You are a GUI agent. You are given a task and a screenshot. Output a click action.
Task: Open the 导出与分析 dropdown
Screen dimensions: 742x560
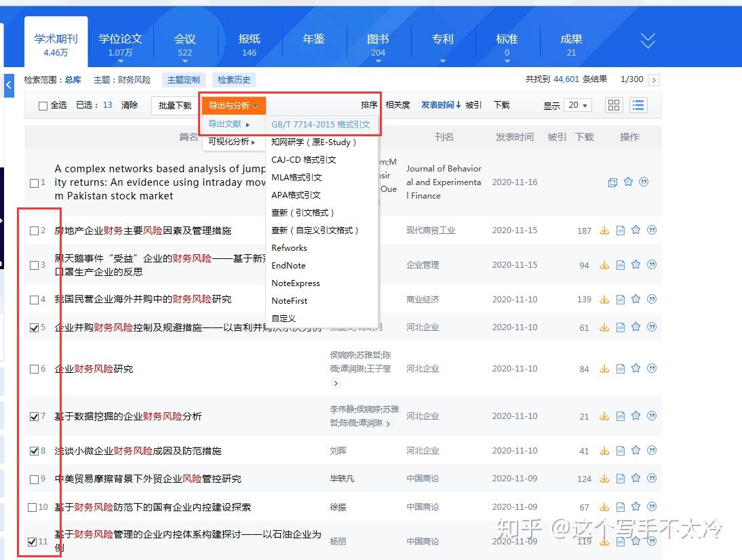point(234,106)
